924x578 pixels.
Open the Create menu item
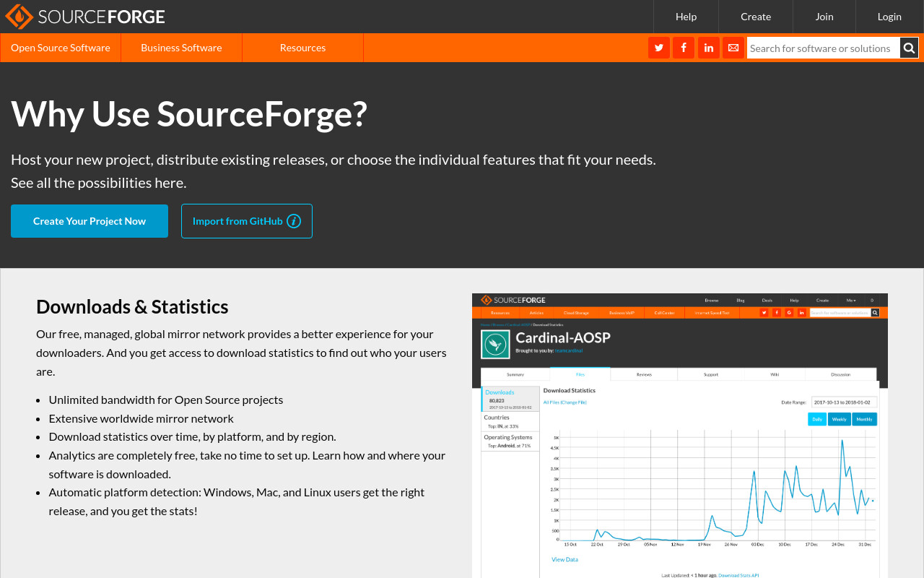[x=756, y=17]
